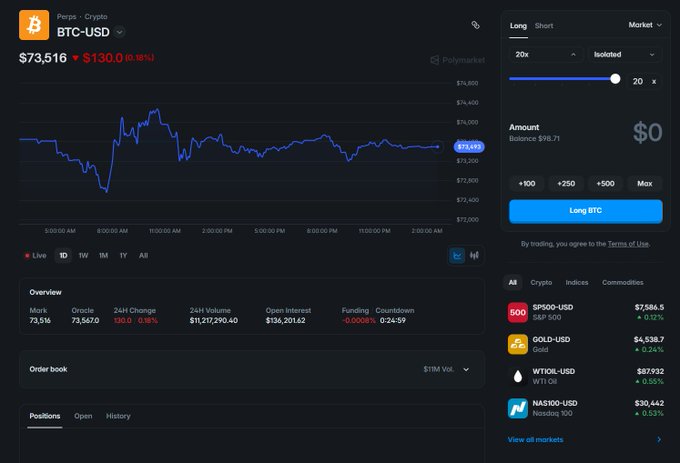Viewport: 680px width, 463px height.
Task: Click the Perps breadcrumb
Action: (x=66, y=16)
